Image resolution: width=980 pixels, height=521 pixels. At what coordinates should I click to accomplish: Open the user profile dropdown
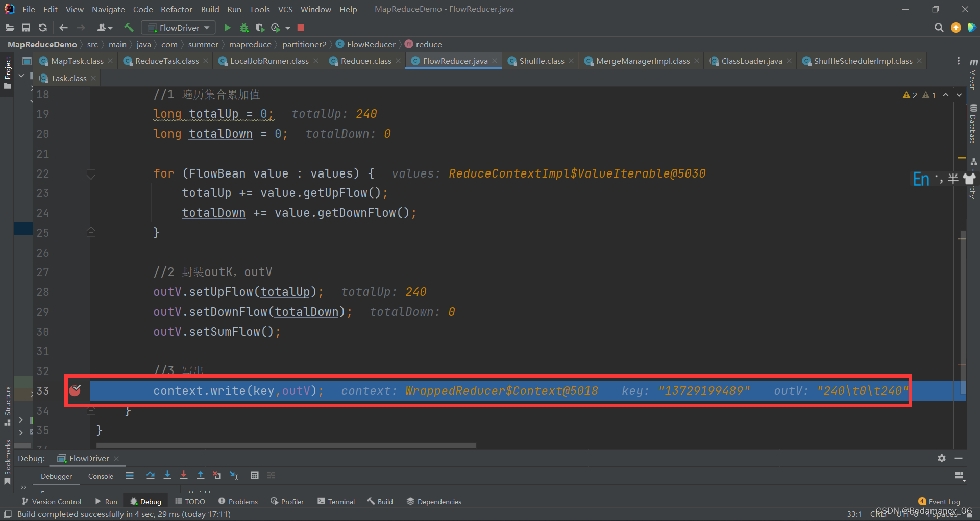104,28
